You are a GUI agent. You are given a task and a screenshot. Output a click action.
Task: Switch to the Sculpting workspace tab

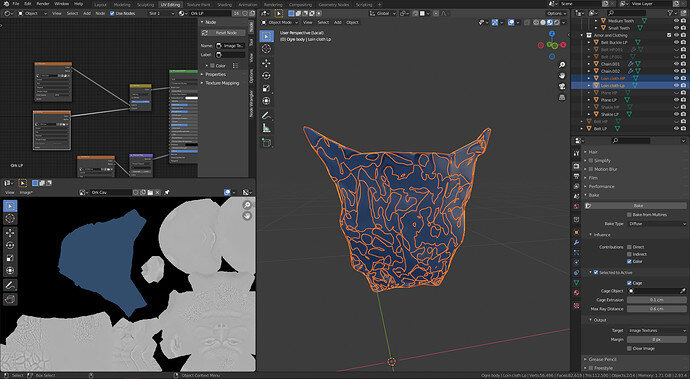[145, 4]
